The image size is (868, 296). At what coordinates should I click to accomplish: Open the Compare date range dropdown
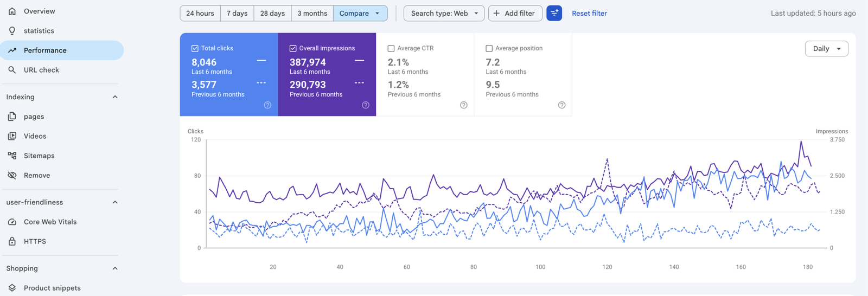coord(360,13)
